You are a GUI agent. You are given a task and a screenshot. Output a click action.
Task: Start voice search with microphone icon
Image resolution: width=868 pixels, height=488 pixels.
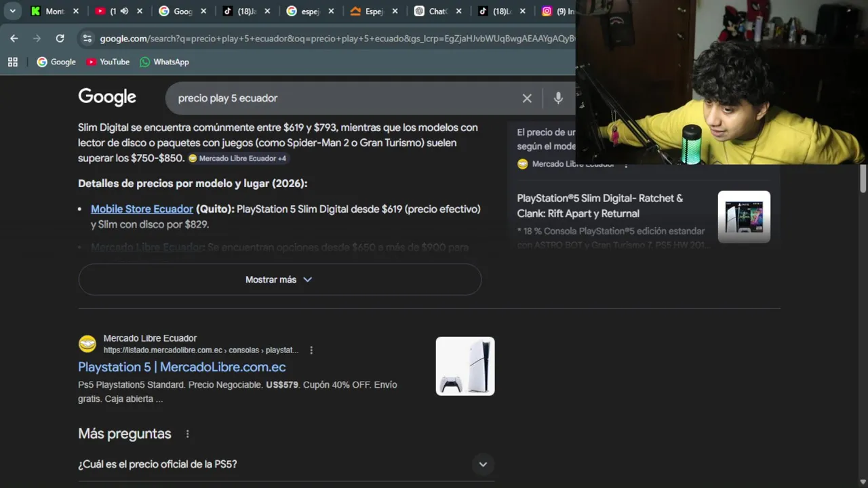click(x=558, y=98)
